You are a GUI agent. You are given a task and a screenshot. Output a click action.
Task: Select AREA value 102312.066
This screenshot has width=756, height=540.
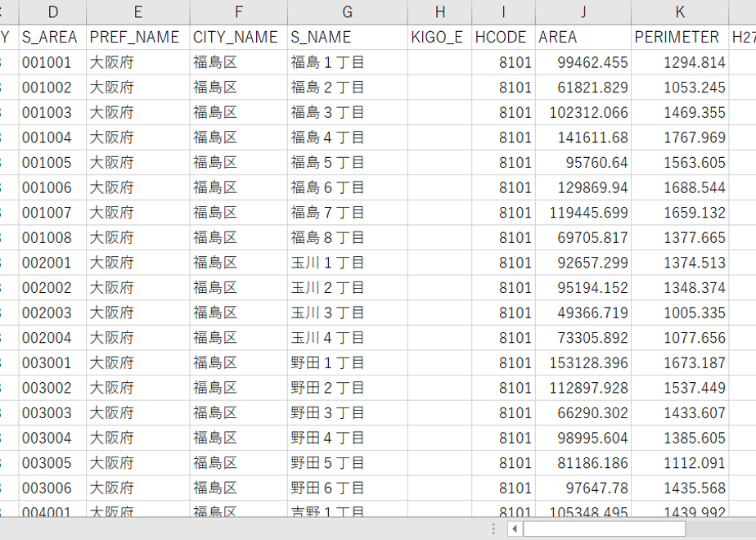pos(583,112)
